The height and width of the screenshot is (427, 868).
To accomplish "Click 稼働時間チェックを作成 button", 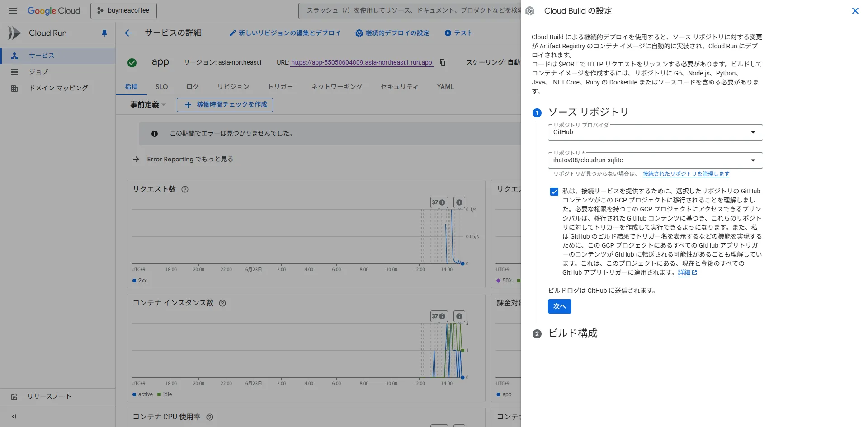I will click(225, 105).
